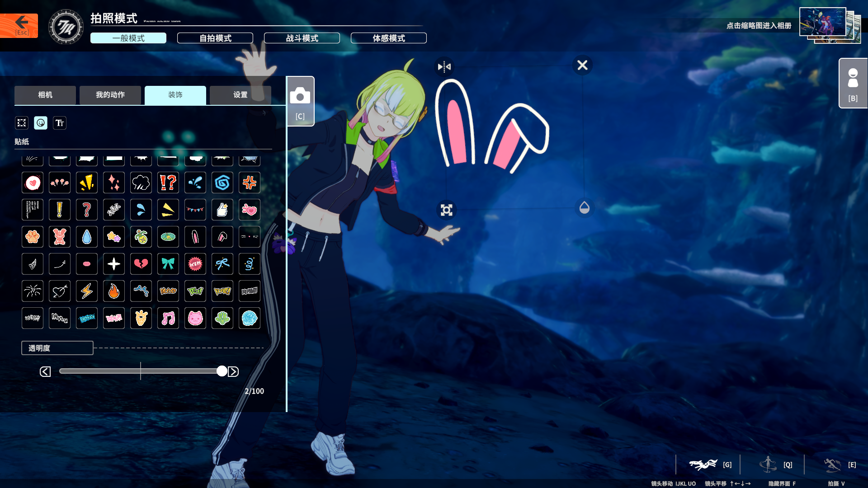Screen dimensions: 868x488
Task: Switch to 自拍模式 selfie mode
Action: point(215,38)
